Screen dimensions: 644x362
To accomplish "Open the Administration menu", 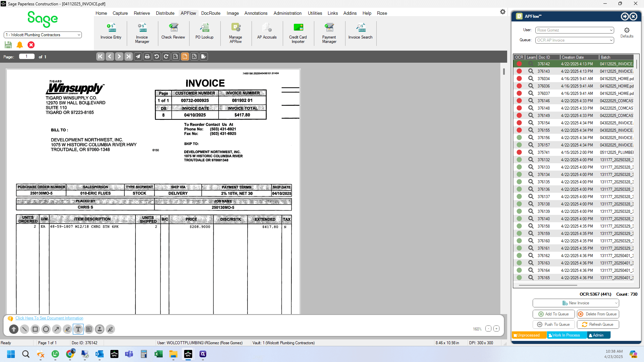I will click(x=287, y=13).
